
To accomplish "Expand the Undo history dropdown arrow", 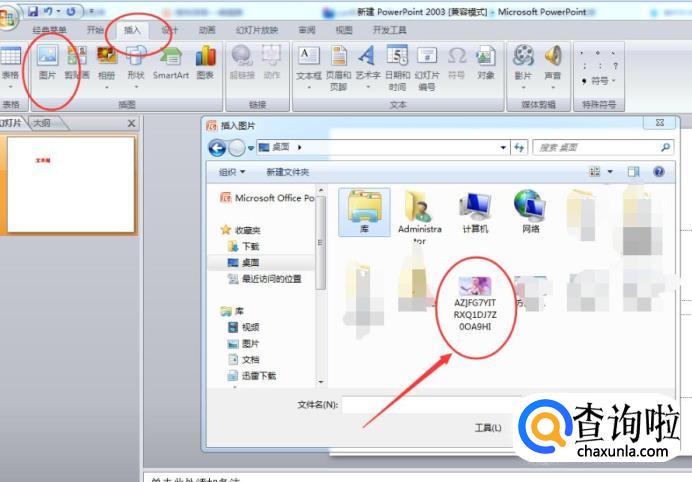I will 59,11.
